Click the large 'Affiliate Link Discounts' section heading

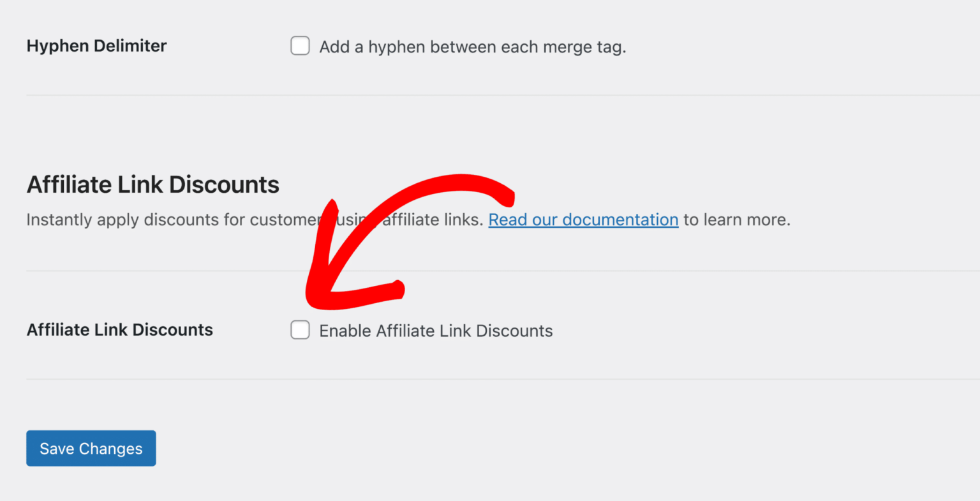tap(153, 184)
